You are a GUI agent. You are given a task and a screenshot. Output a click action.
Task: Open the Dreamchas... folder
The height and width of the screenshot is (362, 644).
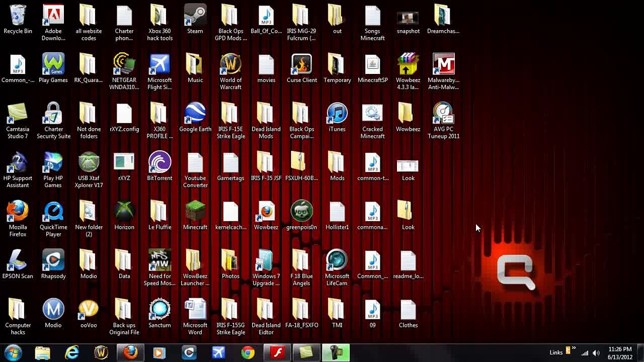click(x=443, y=20)
